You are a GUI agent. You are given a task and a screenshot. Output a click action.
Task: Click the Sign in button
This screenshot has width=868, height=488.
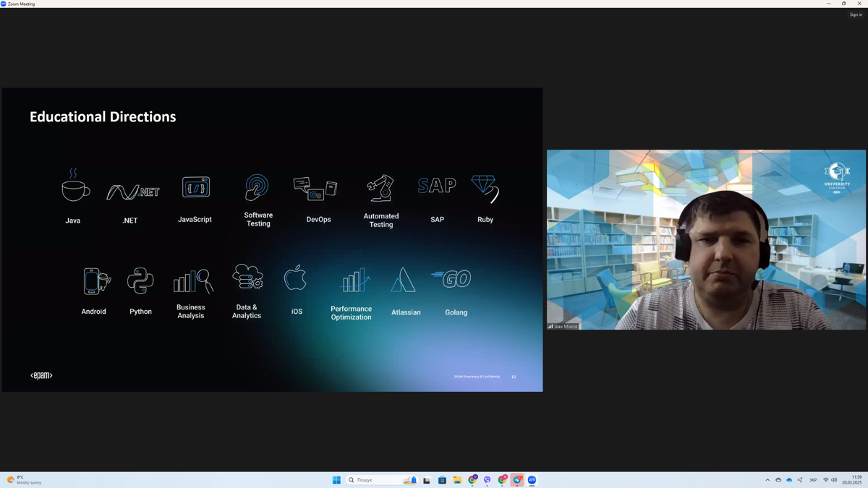click(856, 14)
